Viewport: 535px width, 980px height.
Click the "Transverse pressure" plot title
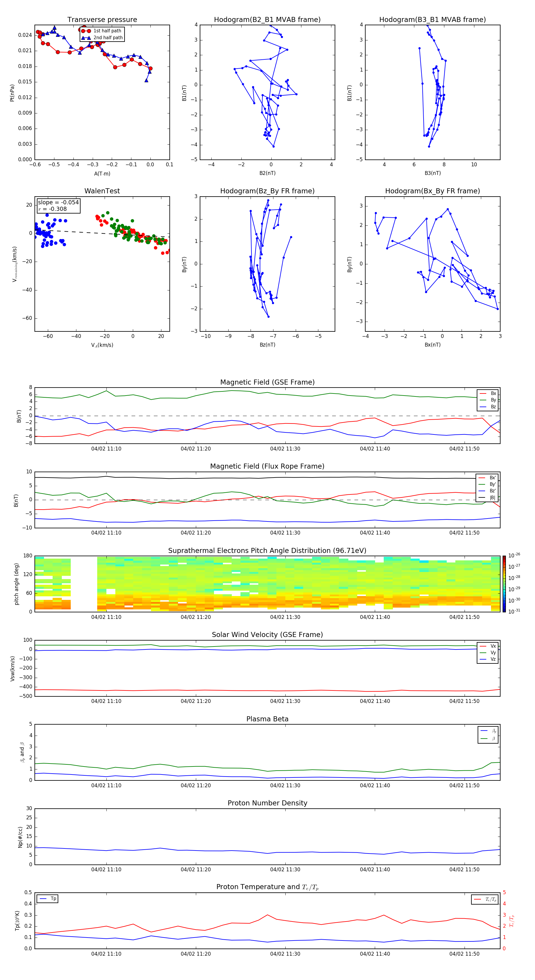[102, 20]
